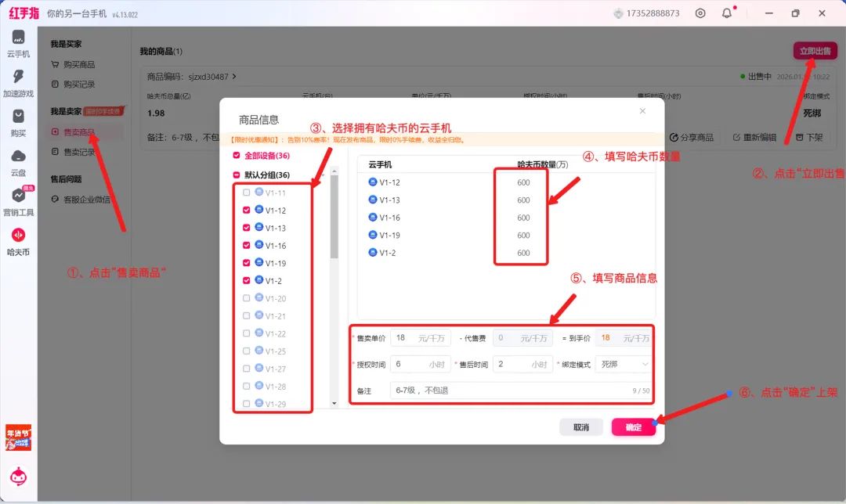Click the V1-2 cloud phone icon in table
Image resolution: width=846 pixels, height=504 pixels.
tap(372, 252)
